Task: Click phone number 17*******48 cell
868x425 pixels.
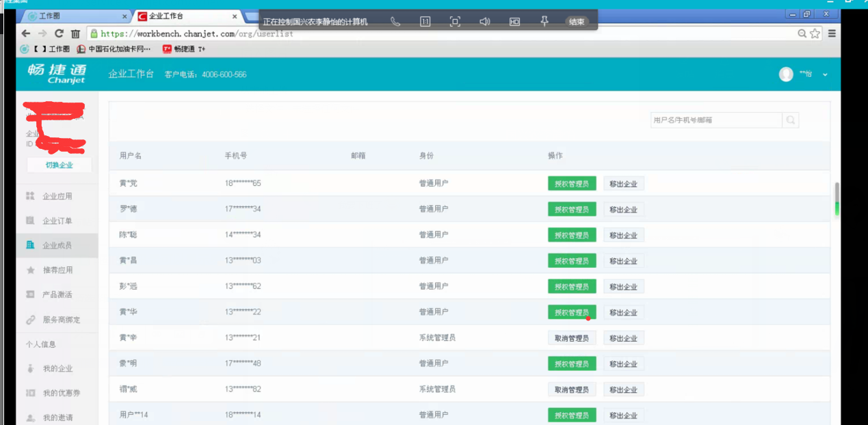Action: point(243,364)
